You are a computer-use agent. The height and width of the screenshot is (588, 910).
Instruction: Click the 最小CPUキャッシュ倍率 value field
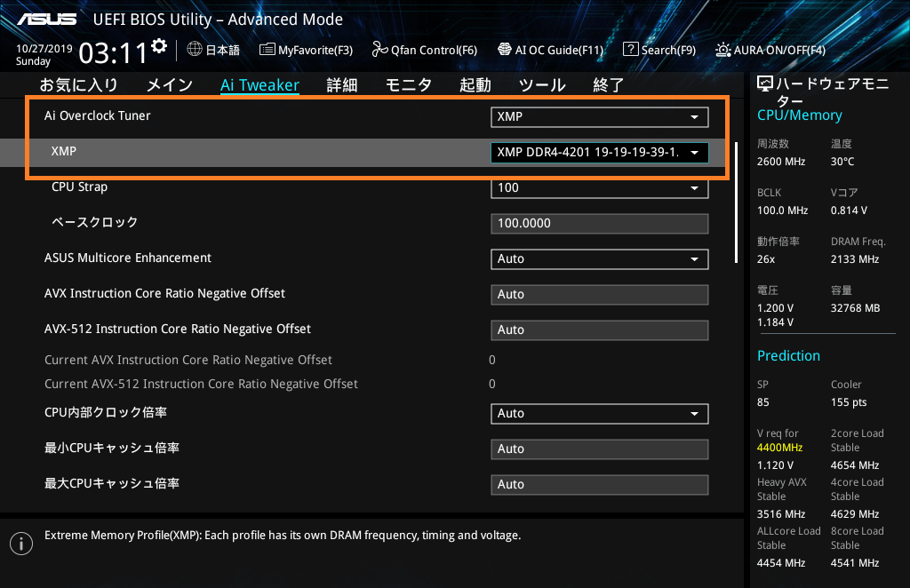coord(600,449)
